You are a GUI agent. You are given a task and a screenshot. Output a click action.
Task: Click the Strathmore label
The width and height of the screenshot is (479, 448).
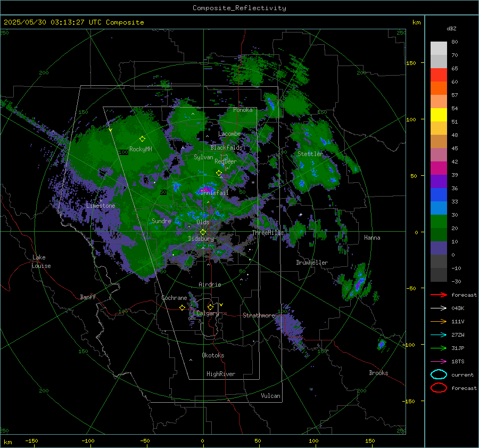pyautogui.click(x=259, y=315)
